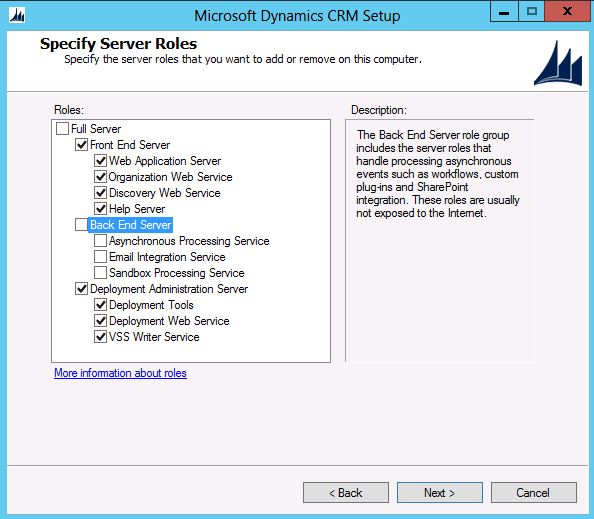The width and height of the screenshot is (594, 519).
Task: Uncheck the Web Application Server checkbox
Action: [100, 161]
